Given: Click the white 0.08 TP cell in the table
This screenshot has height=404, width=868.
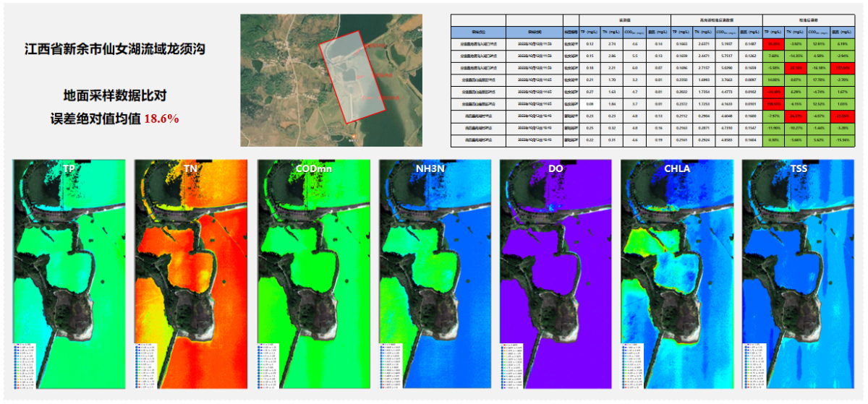Looking at the screenshot, I should point(590,103).
